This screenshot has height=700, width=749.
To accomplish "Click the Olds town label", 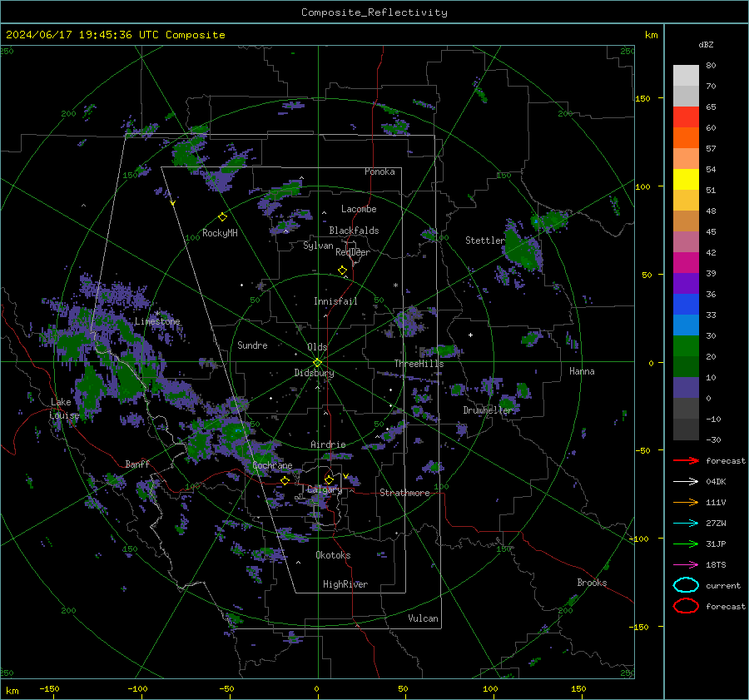I will click(317, 347).
